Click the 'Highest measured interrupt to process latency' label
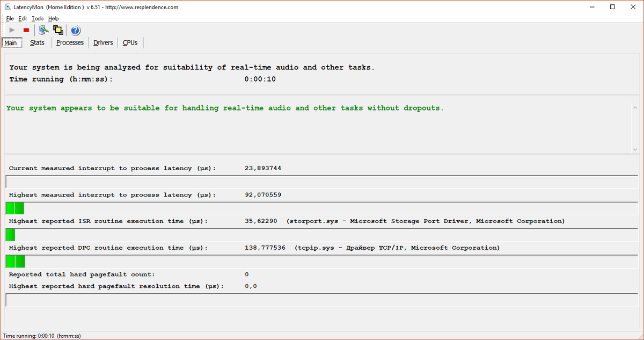Viewport: 644px width, 340px height. pos(112,195)
